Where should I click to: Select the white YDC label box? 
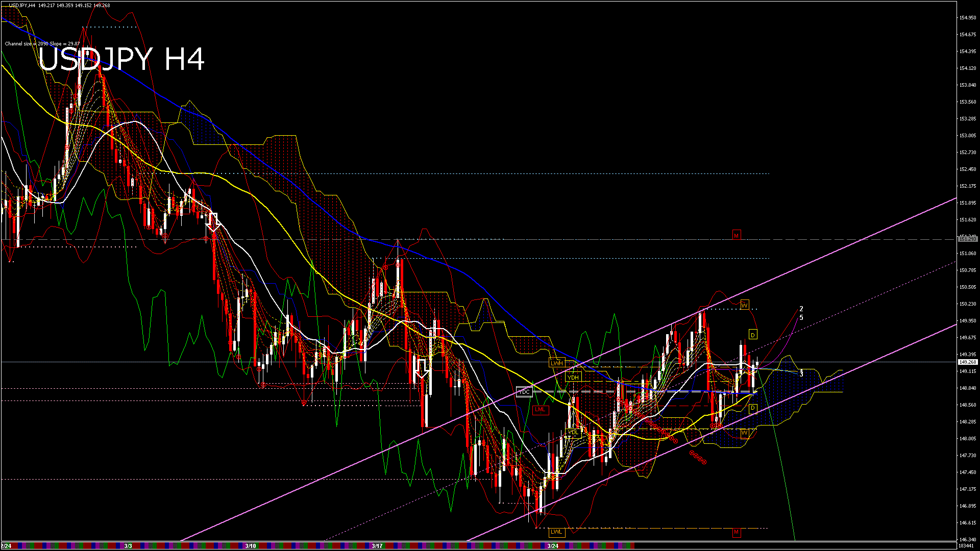coord(524,392)
